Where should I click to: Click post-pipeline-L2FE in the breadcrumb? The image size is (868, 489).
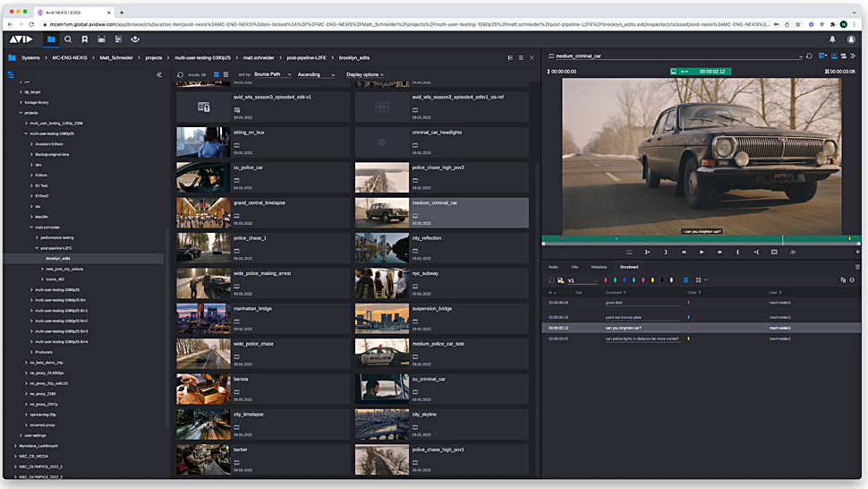click(304, 57)
